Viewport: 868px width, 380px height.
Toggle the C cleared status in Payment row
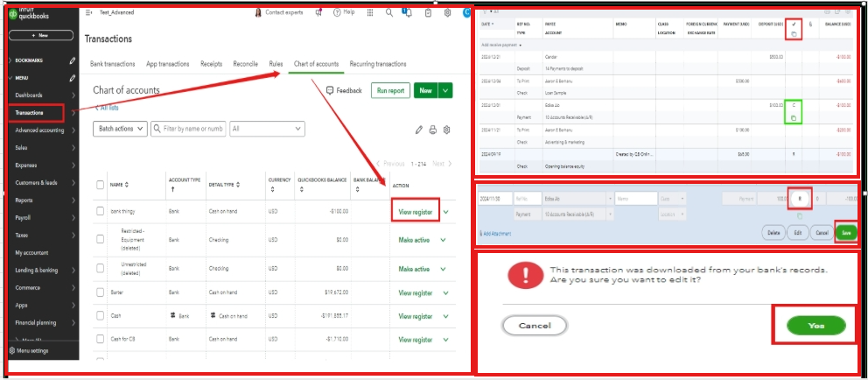(794, 105)
